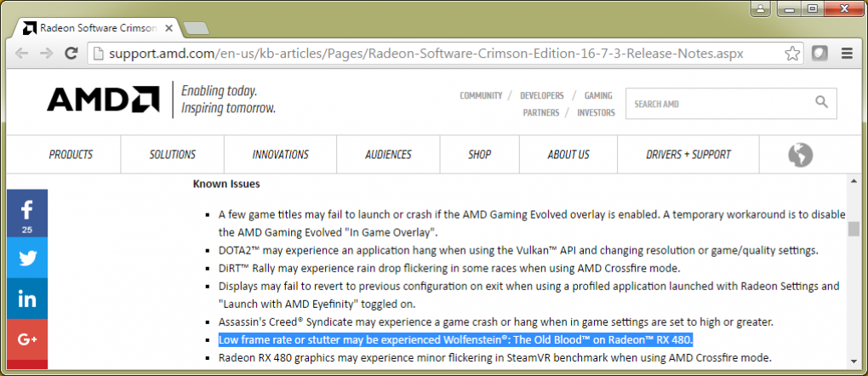868x376 pixels.
Task: Click the Known Issues heading
Action: (226, 184)
